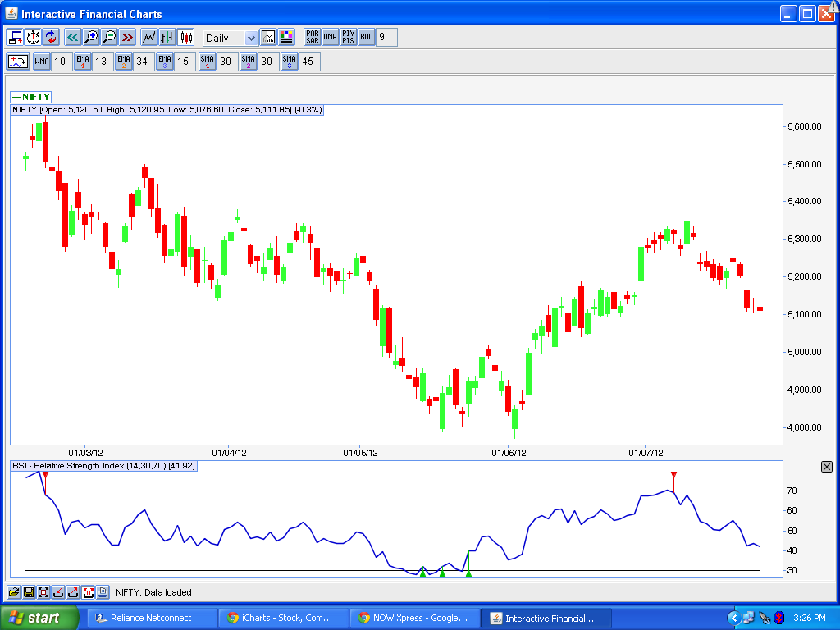Click the EMA 1 period field showing 13
Screen dimensions: 840x630
(102, 62)
